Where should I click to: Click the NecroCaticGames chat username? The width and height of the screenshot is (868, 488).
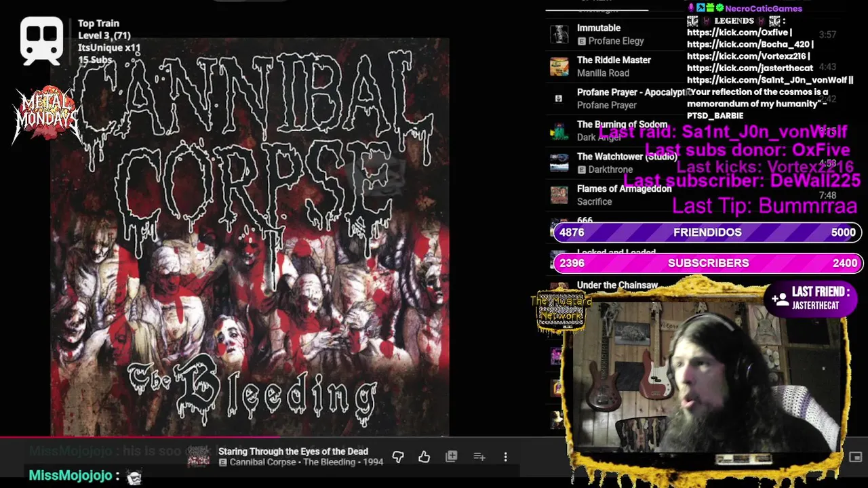(x=764, y=8)
